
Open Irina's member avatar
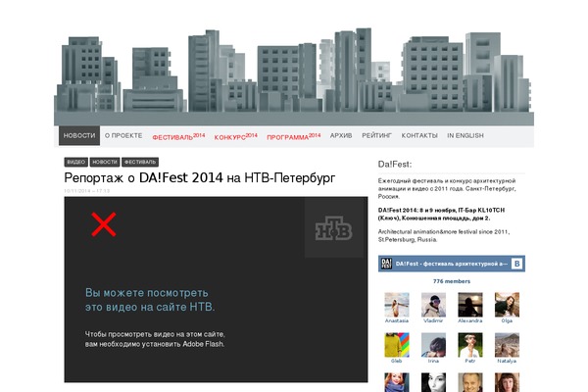[433, 345]
